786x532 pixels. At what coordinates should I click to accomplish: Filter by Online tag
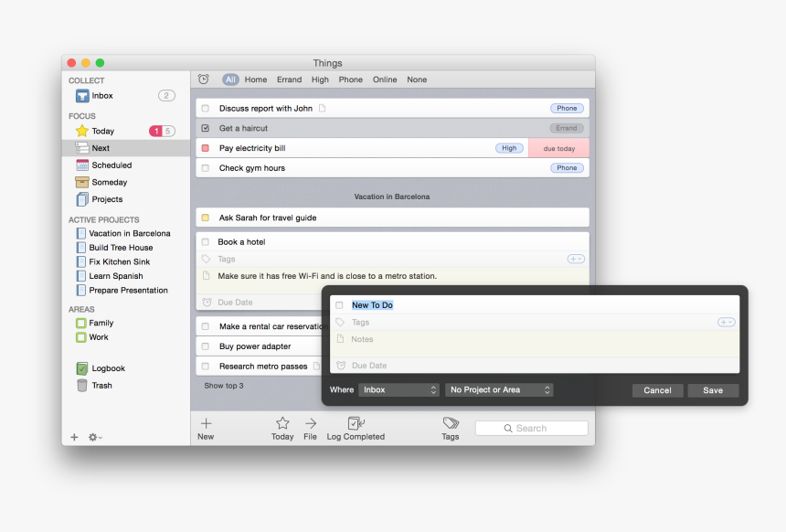coord(385,80)
